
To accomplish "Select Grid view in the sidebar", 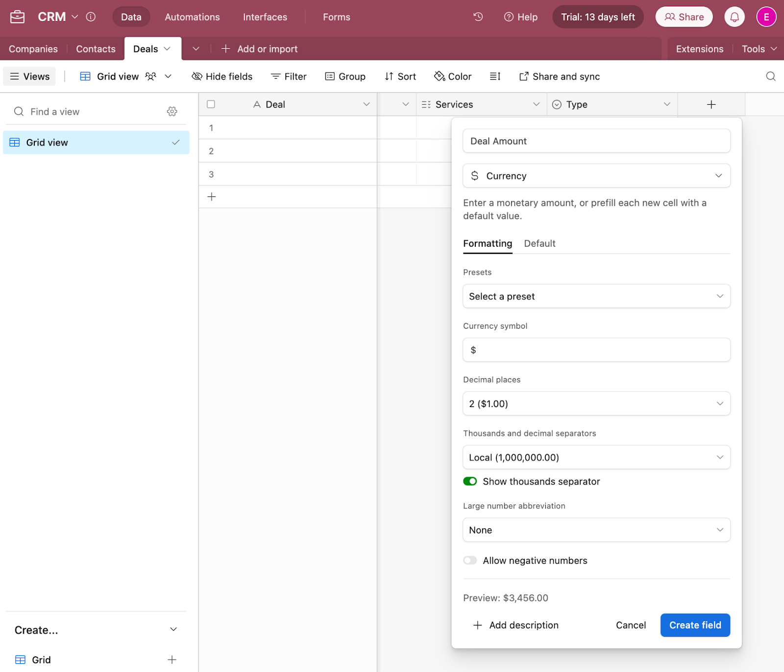I will pyautogui.click(x=96, y=143).
